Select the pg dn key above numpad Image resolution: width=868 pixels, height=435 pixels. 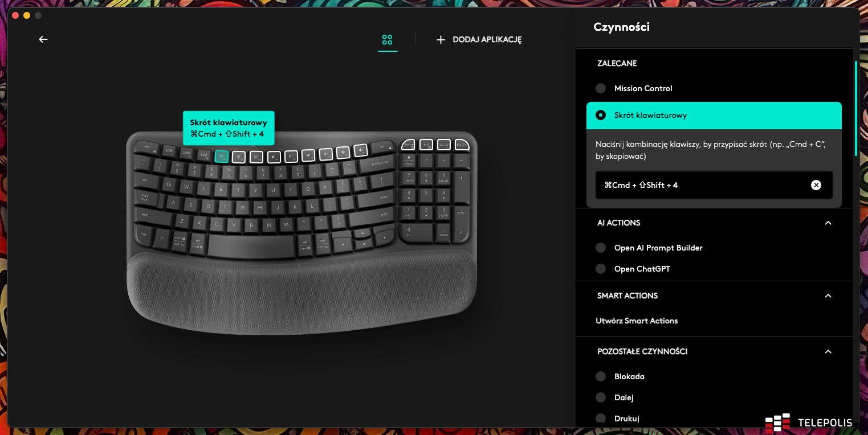click(462, 145)
